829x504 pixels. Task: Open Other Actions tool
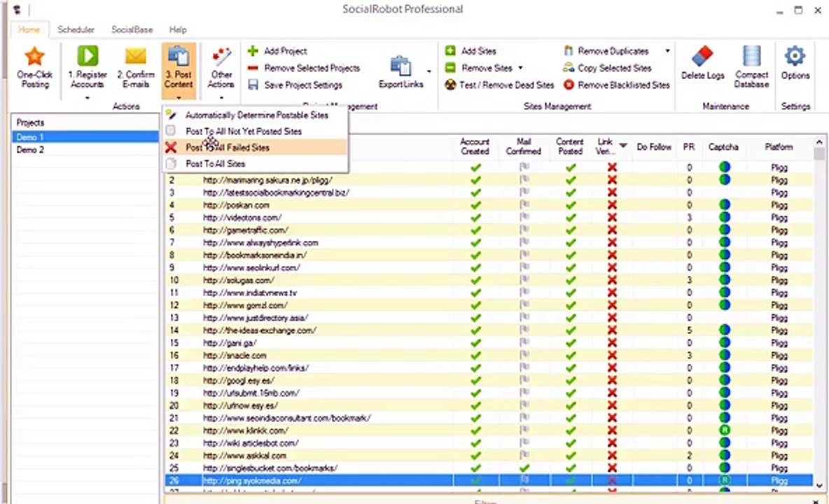221,68
